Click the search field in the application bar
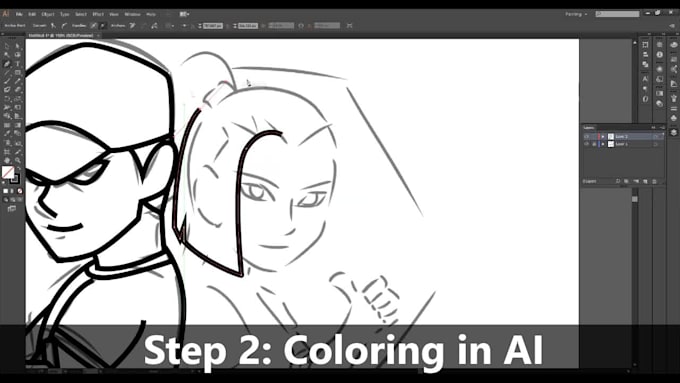Viewport: 680px width, 383px height. point(618,14)
